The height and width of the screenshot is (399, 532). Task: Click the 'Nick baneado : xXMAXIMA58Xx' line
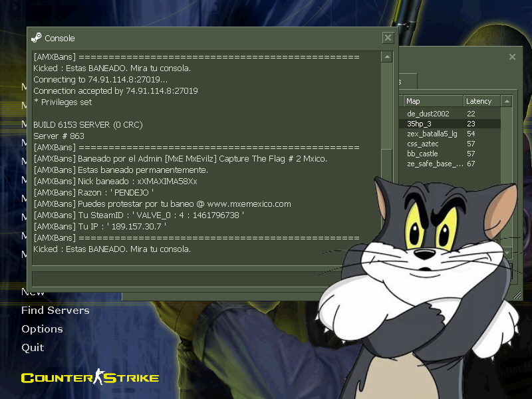tap(115, 182)
